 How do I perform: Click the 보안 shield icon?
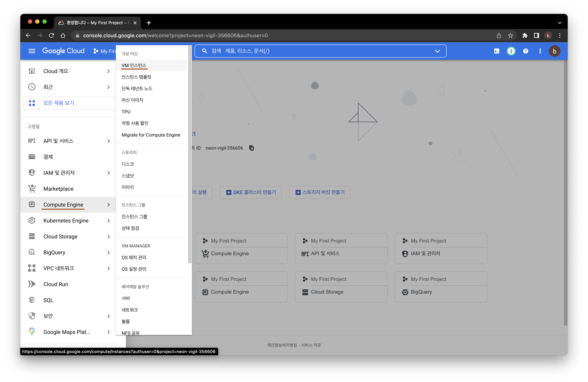click(x=32, y=316)
